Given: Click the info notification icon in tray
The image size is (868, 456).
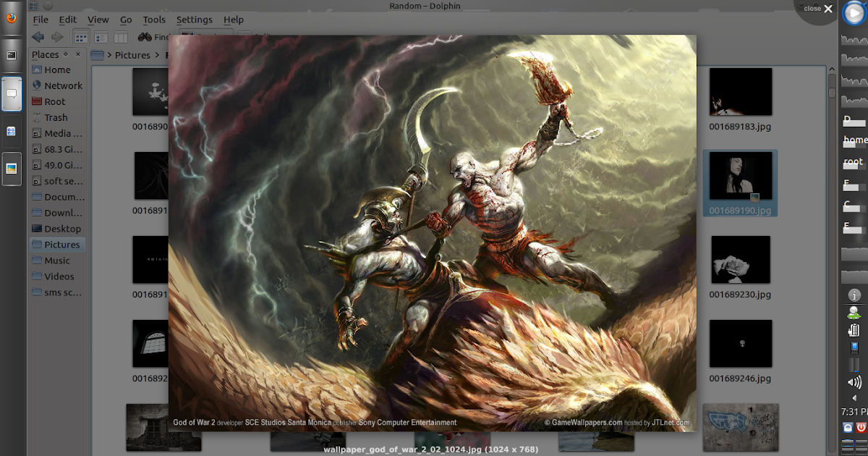Looking at the screenshot, I should [x=854, y=296].
